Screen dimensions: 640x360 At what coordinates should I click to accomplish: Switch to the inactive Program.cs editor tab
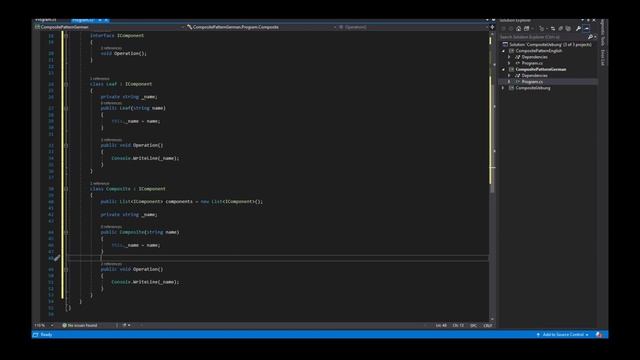click(46, 20)
